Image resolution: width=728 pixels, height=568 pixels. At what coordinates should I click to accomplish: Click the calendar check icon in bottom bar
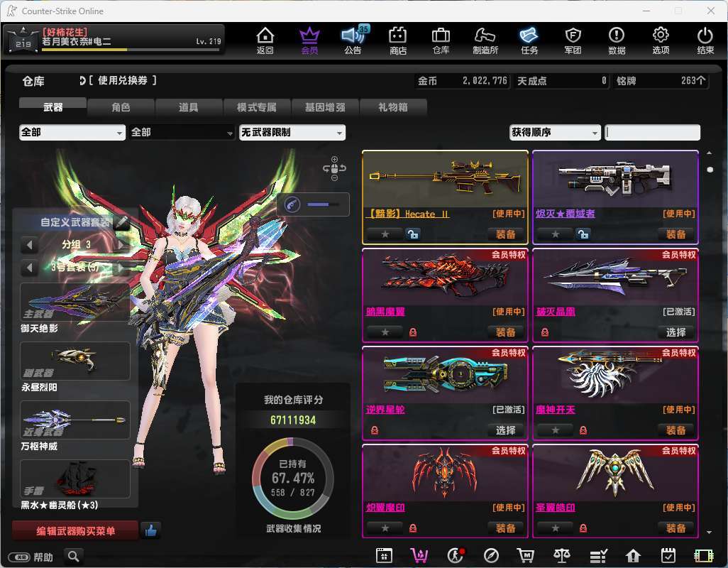click(x=668, y=555)
